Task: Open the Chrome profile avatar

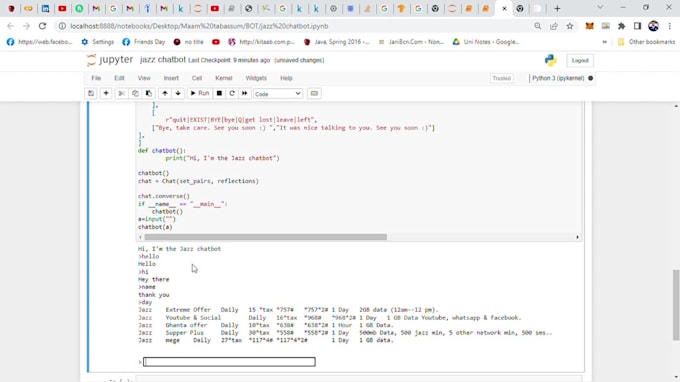Action: click(x=654, y=26)
